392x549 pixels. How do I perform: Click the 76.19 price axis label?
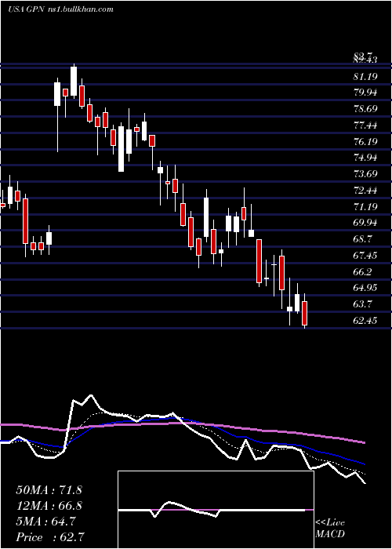365,141
